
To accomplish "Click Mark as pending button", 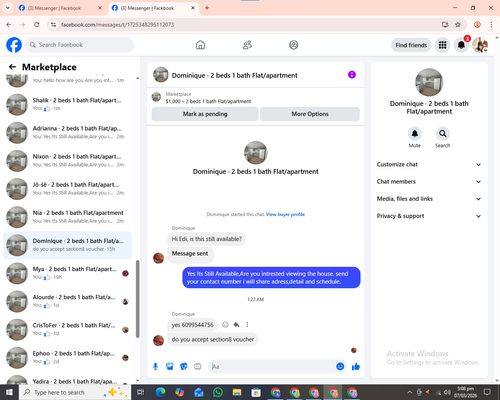I will click(x=205, y=114).
